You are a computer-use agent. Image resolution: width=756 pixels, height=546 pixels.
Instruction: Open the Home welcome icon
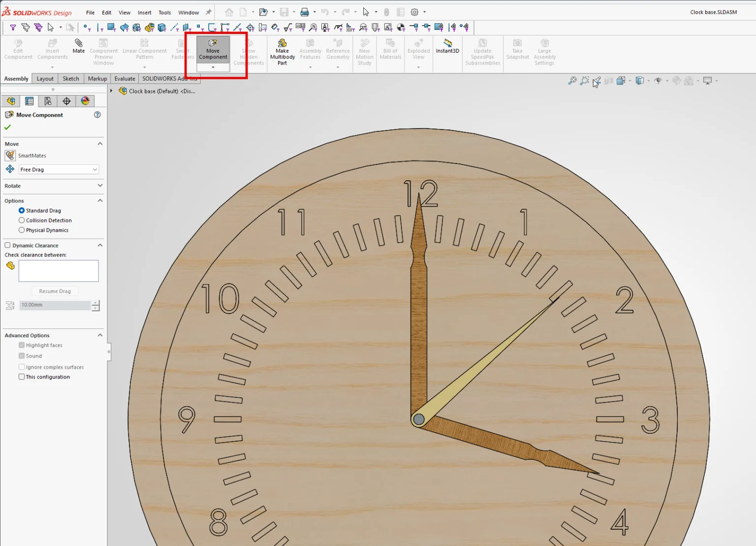pos(229,12)
